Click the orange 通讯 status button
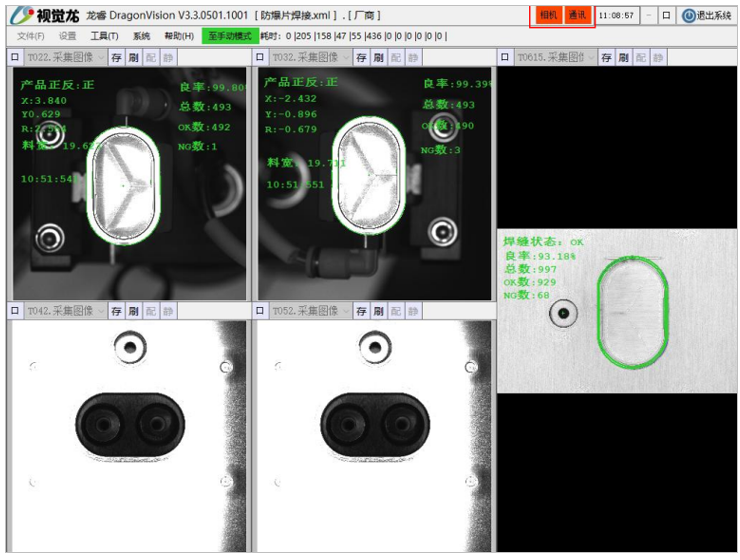The image size is (740, 560). point(577,15)
